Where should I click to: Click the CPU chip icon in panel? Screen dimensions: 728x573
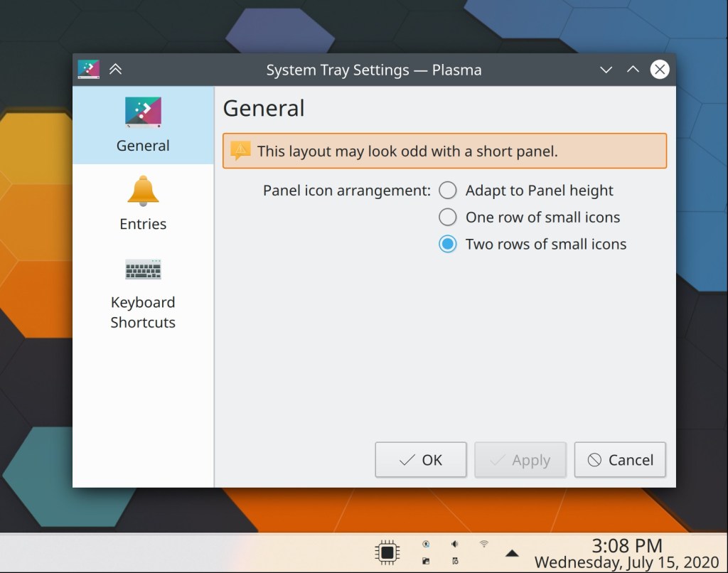(x=387, y=552)
